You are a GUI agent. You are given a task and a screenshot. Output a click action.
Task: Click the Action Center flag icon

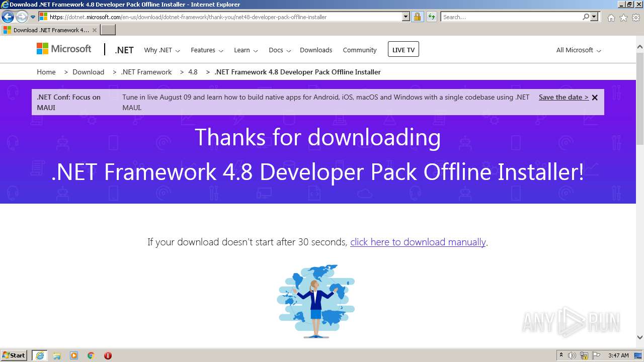[x=596, y=355]
